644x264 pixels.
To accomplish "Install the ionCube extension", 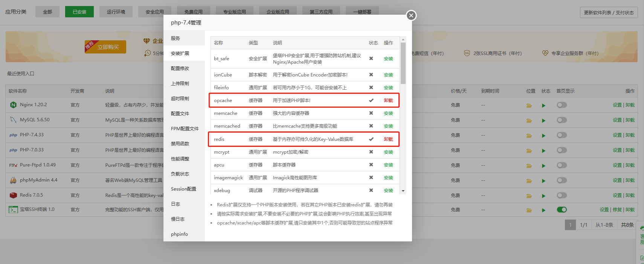I will tap(388, 75).
